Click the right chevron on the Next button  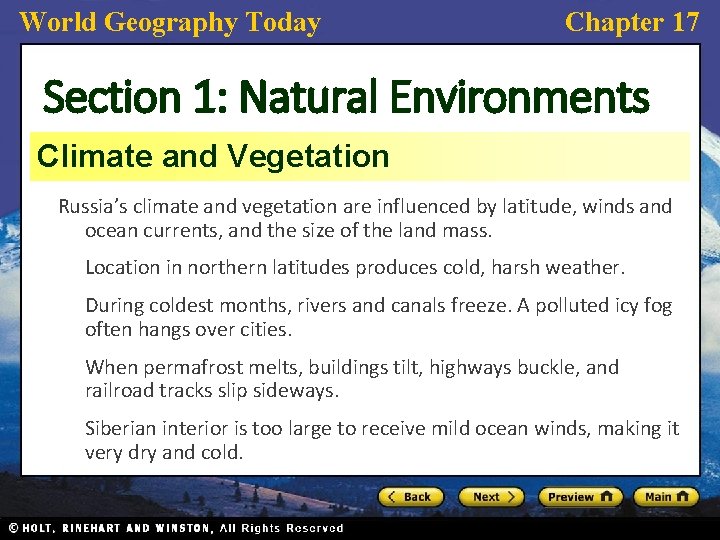(x=511, y=497)
